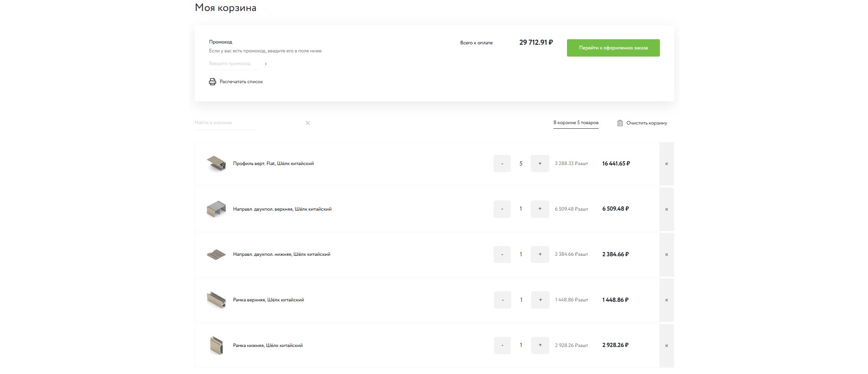Click the trash icon to clear cart
Screen dimensions: 868x374
click(620, 123)
